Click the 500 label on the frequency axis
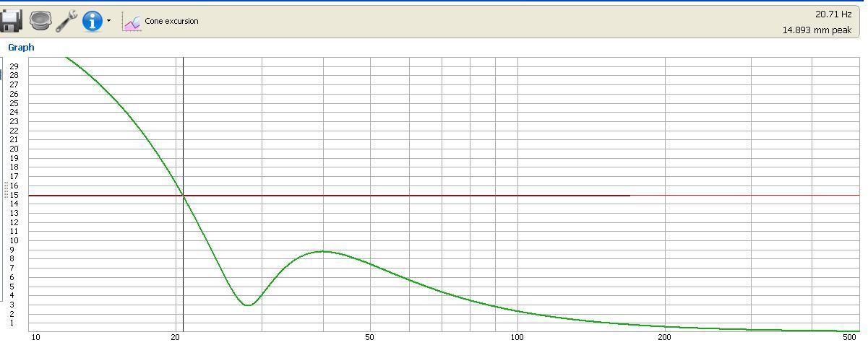The image size is (868, 358). [849, 338]
